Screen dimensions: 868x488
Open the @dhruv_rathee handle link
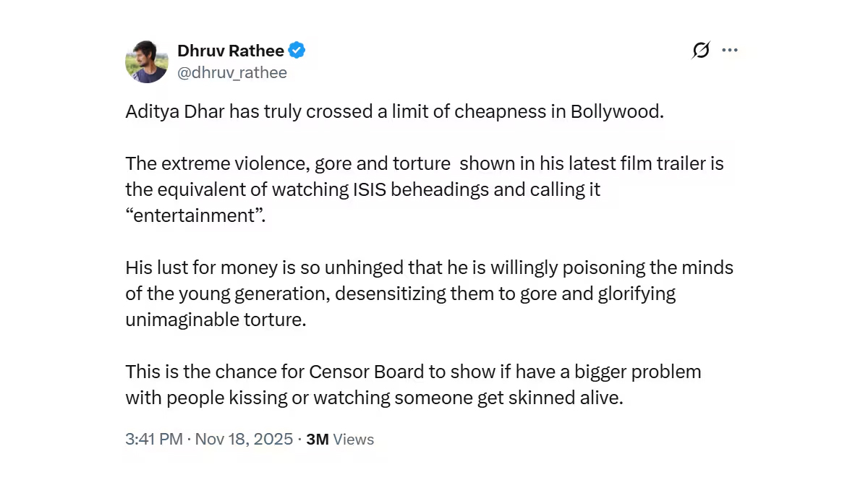pyautogui.click(x=232, y=72)
